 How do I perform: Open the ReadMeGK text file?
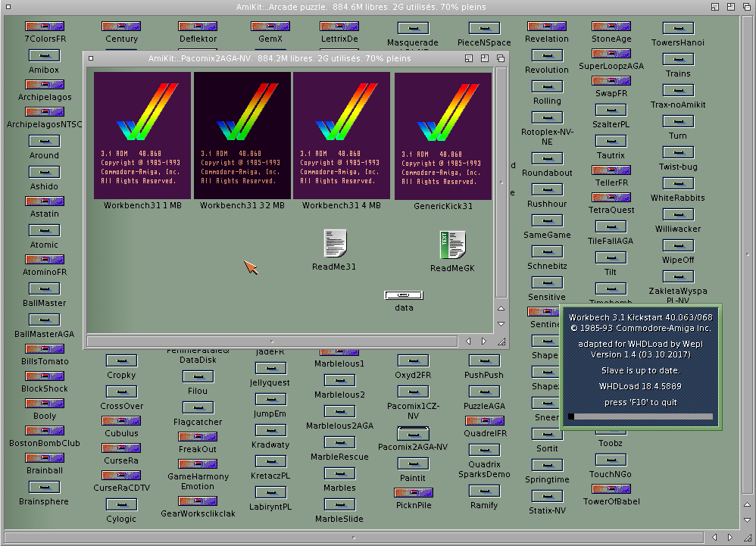point(452,245)
